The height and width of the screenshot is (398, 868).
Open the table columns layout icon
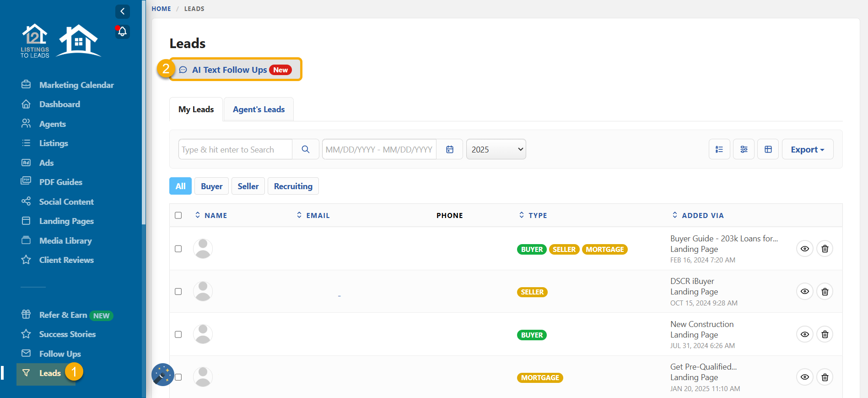[x=768, y=149]
